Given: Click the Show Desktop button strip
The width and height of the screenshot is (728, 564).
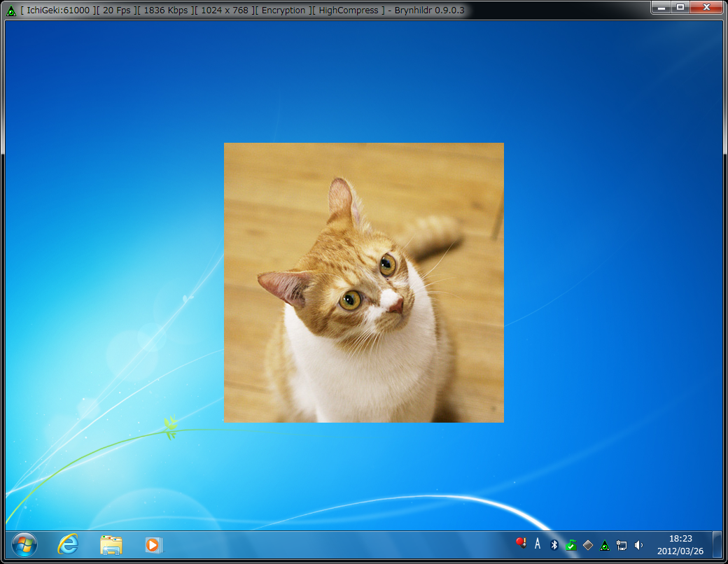Looking at the screenshot, I should 717,544.
